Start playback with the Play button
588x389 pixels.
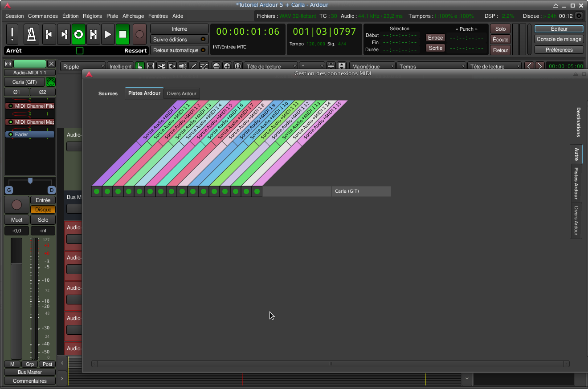click(108, 34)
